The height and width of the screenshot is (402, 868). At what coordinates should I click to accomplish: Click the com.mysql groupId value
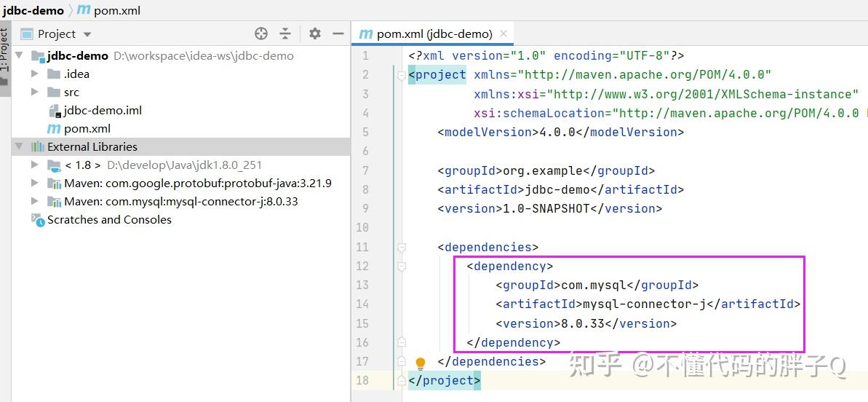pos(594,285)
